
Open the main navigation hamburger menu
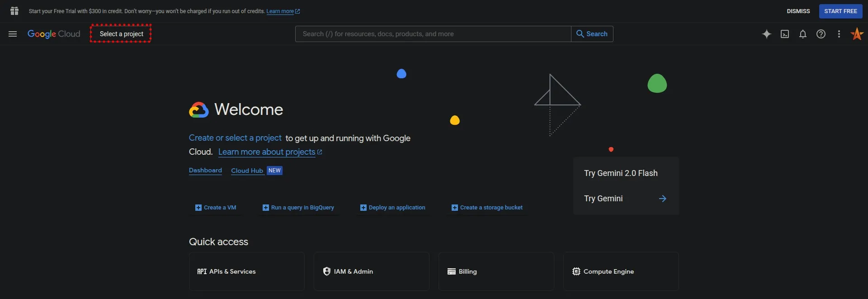(13, 34)
